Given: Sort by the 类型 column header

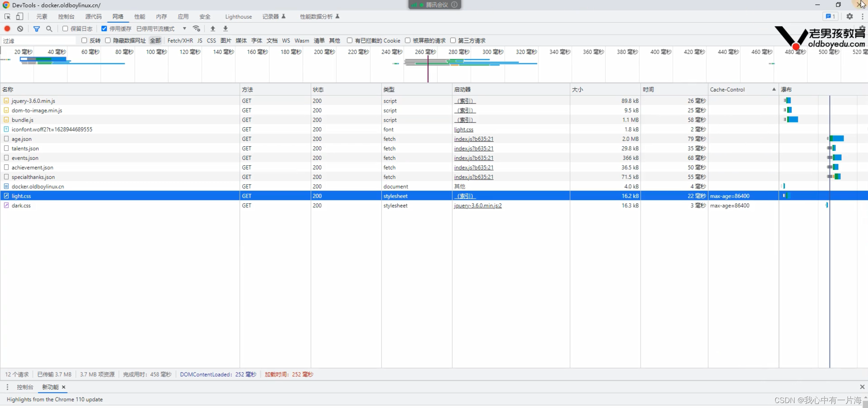Looking at the screenshot, I should point(416,89).
